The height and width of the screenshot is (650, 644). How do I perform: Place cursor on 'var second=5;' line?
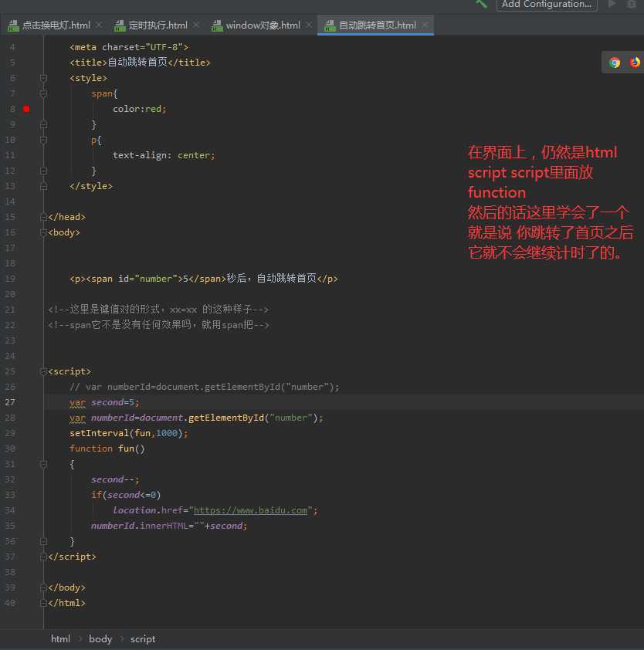(x=104, y=402)
